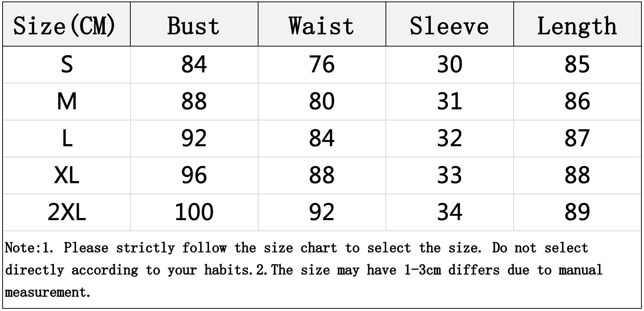Click length value 89 for 2XL
This screenshot has height=311, width=644.
point(577,212)
